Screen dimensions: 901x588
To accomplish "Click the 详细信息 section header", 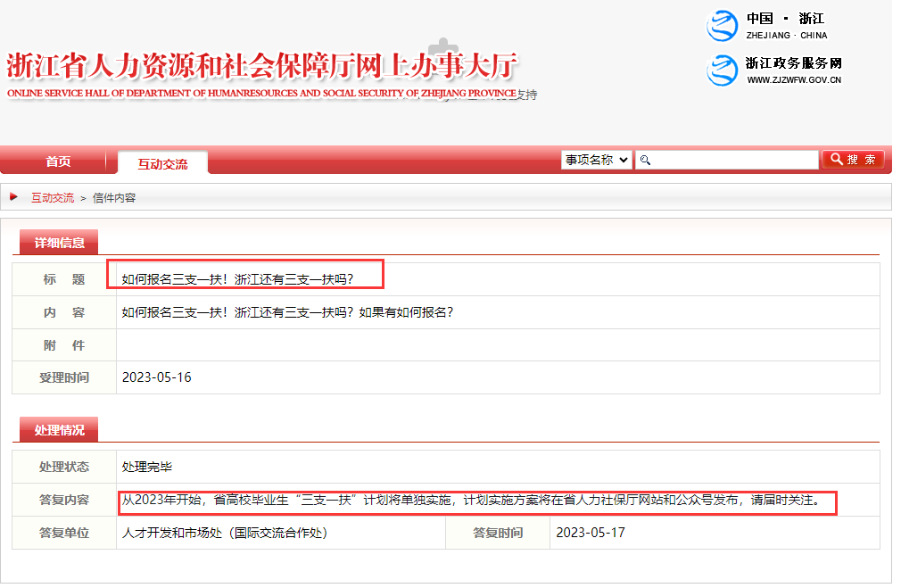I will pos(59,242).
